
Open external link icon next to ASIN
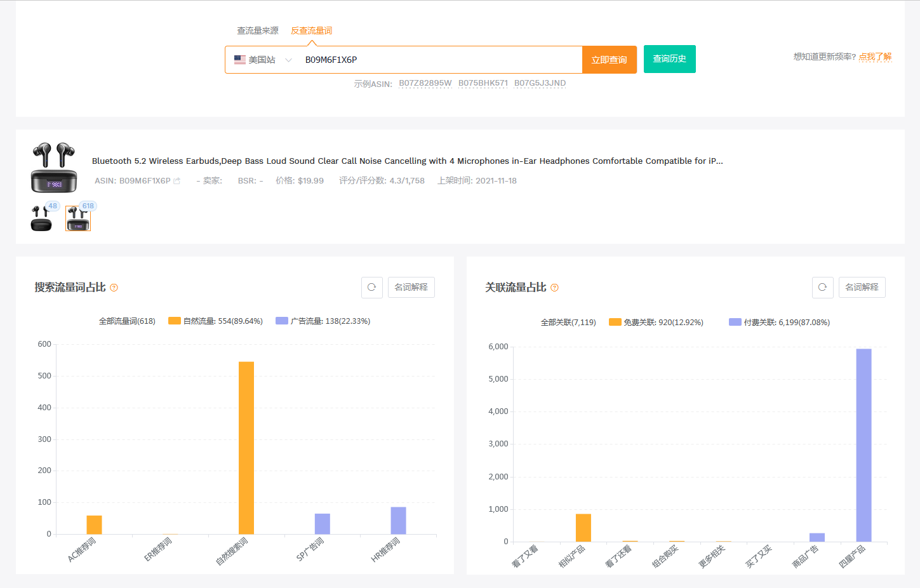coord(177,181)
